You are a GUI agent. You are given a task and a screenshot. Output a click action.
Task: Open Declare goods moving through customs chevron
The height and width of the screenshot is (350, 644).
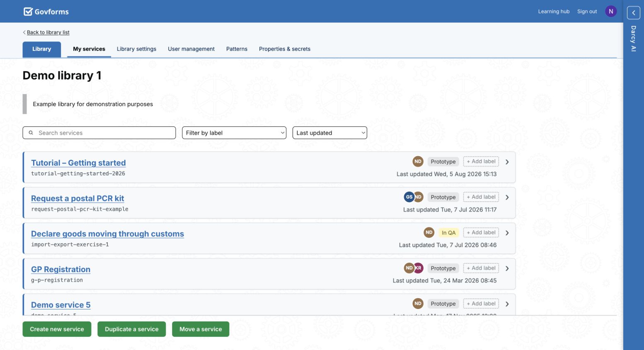point(507,233)
